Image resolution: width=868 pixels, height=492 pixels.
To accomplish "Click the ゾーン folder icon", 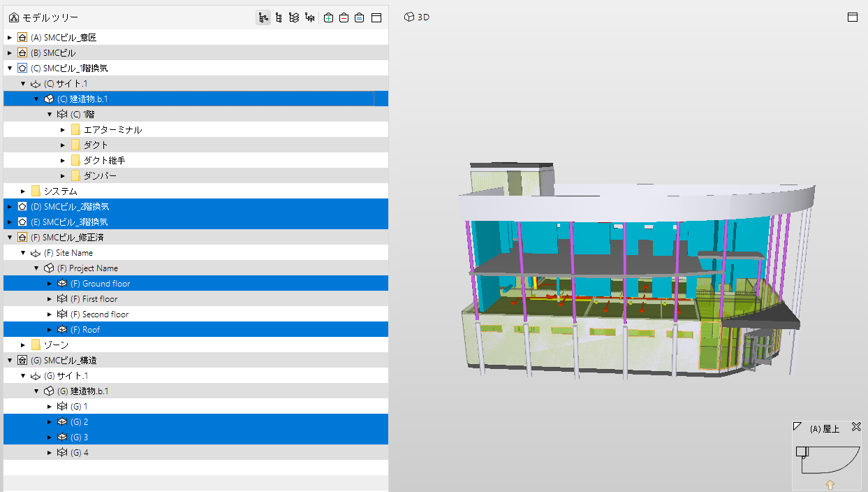I will click(x=36, y=345).
